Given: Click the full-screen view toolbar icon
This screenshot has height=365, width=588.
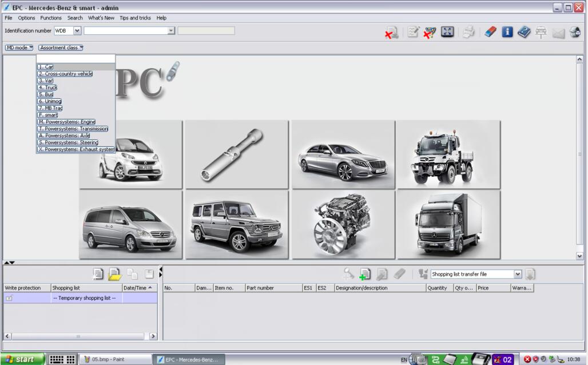Looking at the screenshot, I should tap(447, 32).
